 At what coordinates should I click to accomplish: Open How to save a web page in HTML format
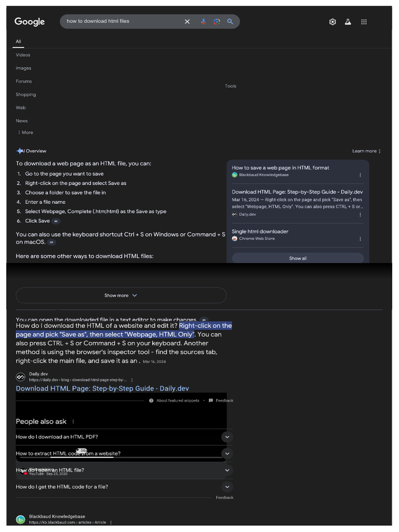click(280, 168)
